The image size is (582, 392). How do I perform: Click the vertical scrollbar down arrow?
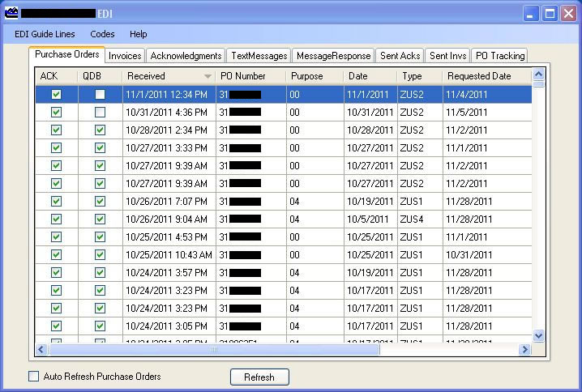click(538, 336)
